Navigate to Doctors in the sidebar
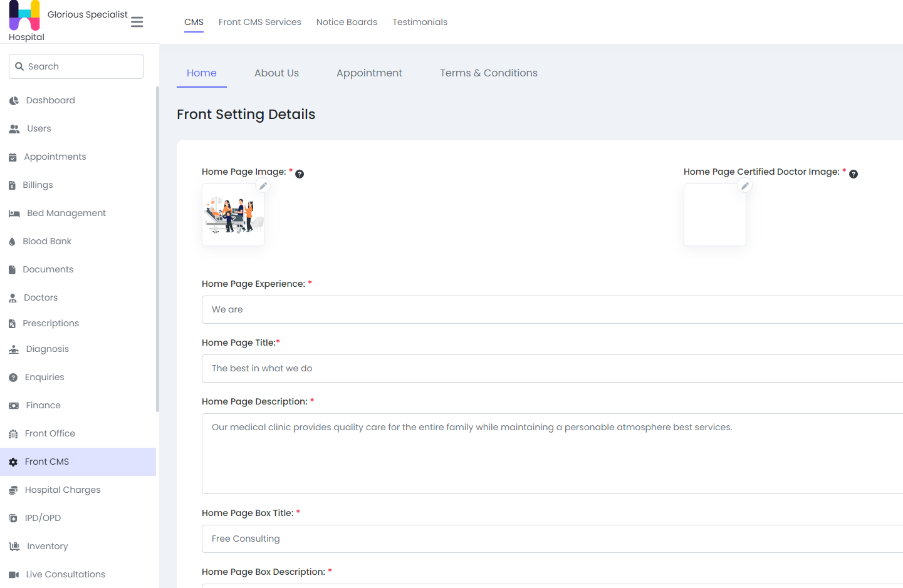This screenshot has height=588, width=903. click(41, 297)
